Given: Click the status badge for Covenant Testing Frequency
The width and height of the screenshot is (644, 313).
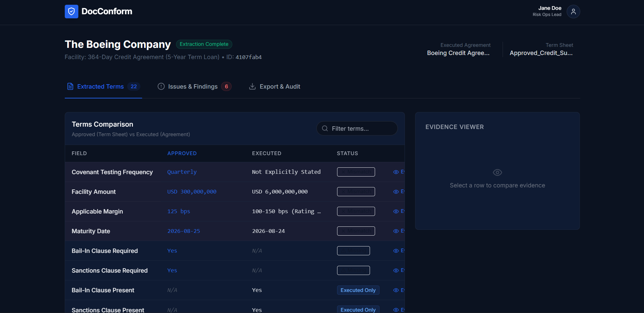Looking at the screenshot, I should coord(356,172).
